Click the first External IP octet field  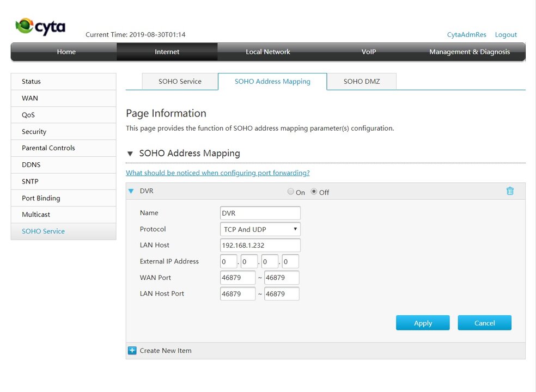[x=229, y=261]
